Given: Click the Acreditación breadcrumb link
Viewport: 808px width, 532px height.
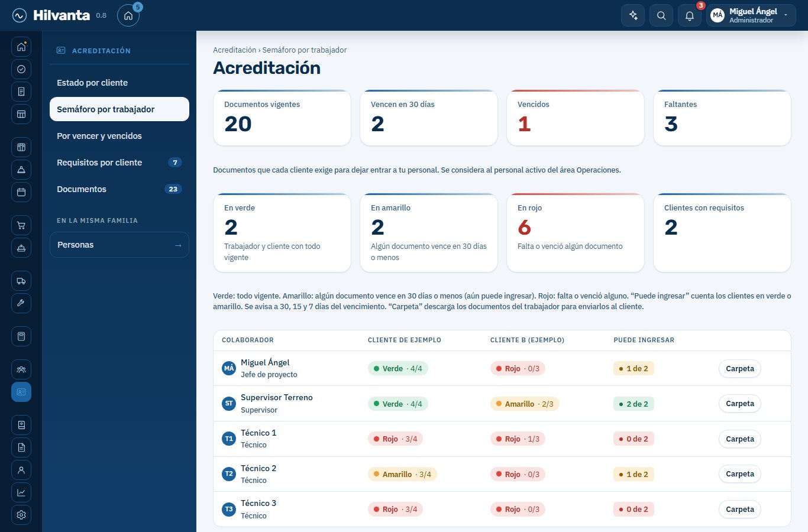Looking at the screenshot, I should point(234,50).
